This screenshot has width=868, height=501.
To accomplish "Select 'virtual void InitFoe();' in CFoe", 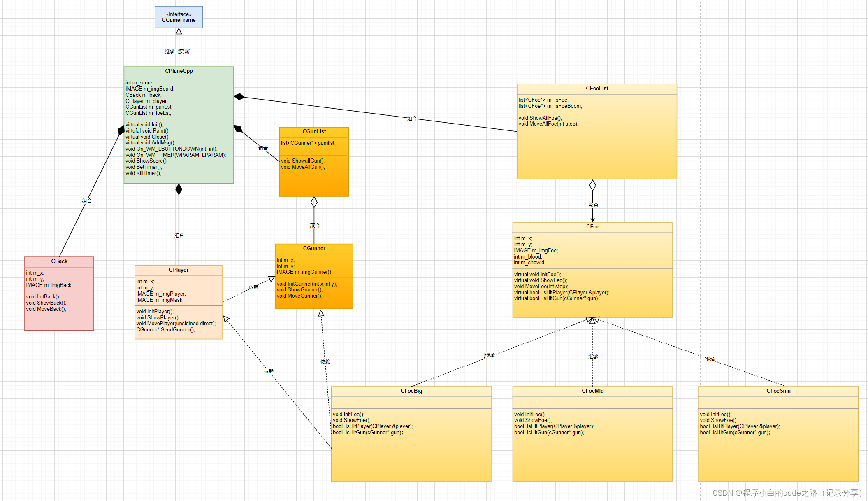I will tap(537, 274).
